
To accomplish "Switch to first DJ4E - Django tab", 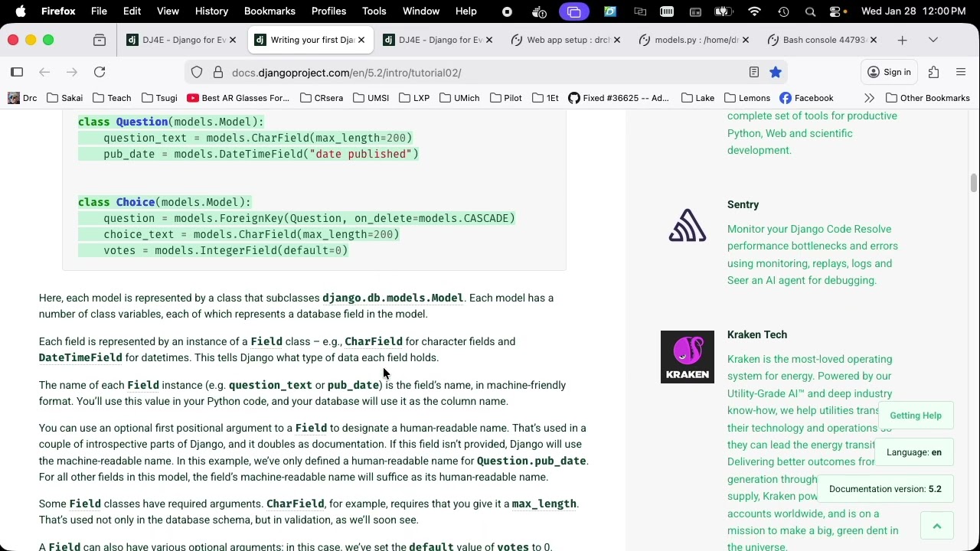I will 183,40.
